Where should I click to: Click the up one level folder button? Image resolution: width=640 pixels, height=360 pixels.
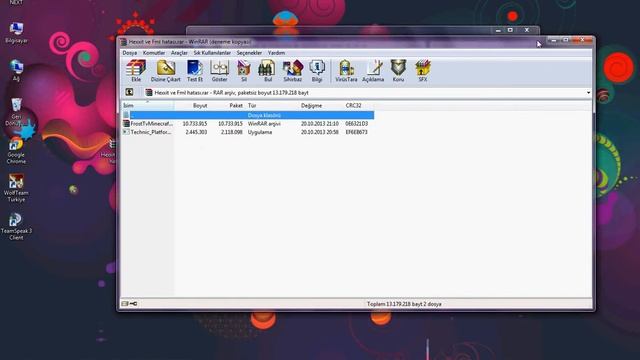point(129,92)
